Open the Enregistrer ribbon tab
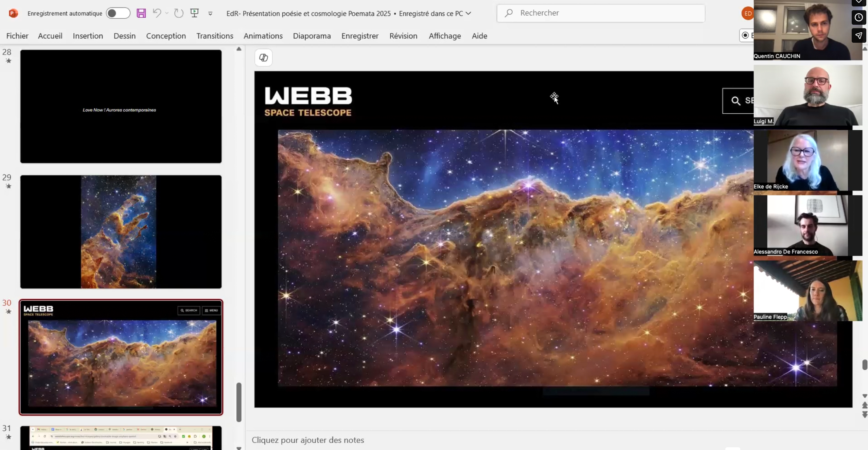The width and height of the screenshot is (868, 450). (x=360, y=36)
